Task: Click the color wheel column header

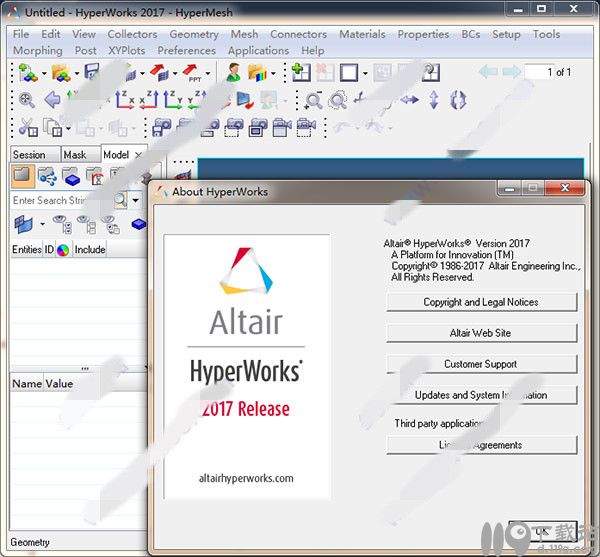Action: click(63, 250)
